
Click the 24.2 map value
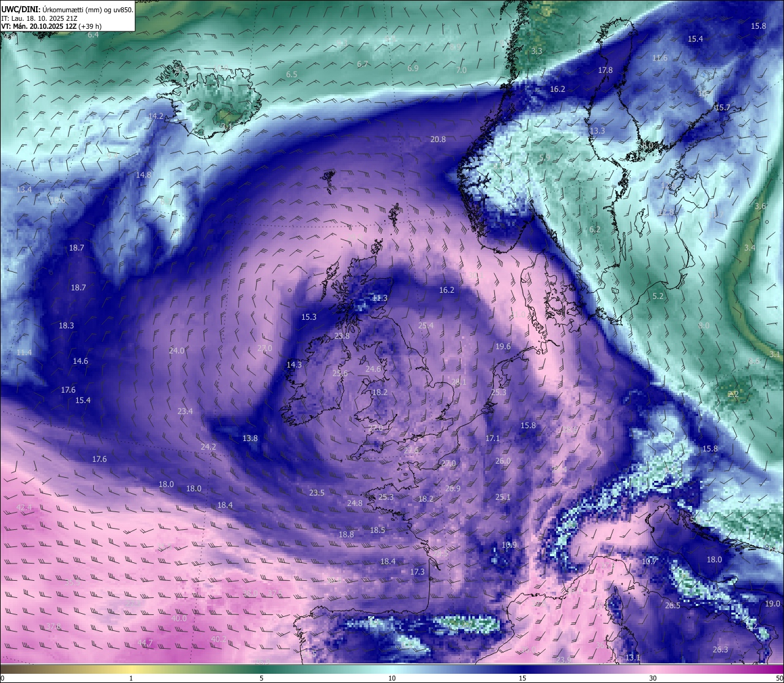pyautogui.click(x=208, y=447)
